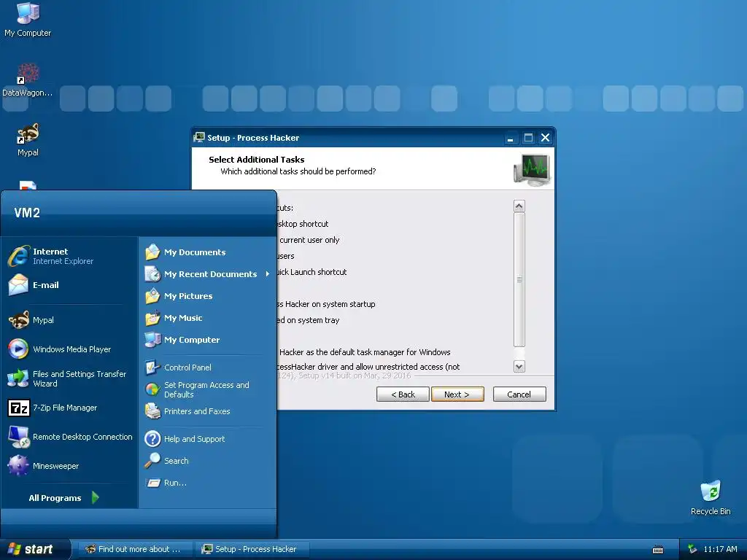Image resolution: width=747 pixels, height=560 pixels.
Task: Click the Start button
Action: 35,549
